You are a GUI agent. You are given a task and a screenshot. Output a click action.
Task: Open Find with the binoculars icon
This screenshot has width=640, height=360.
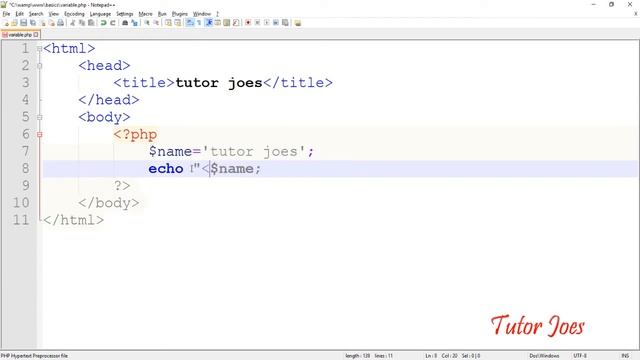click(x=124, y=23)
